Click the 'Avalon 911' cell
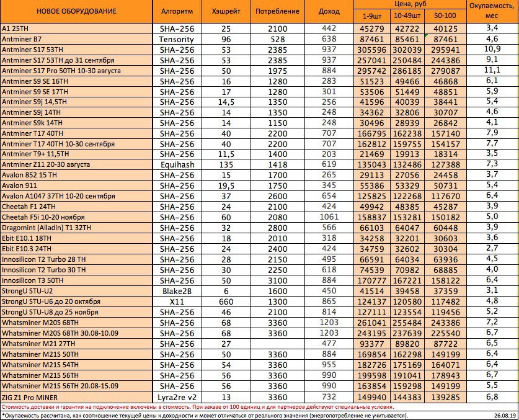519x420 pixels. [76, 185]
